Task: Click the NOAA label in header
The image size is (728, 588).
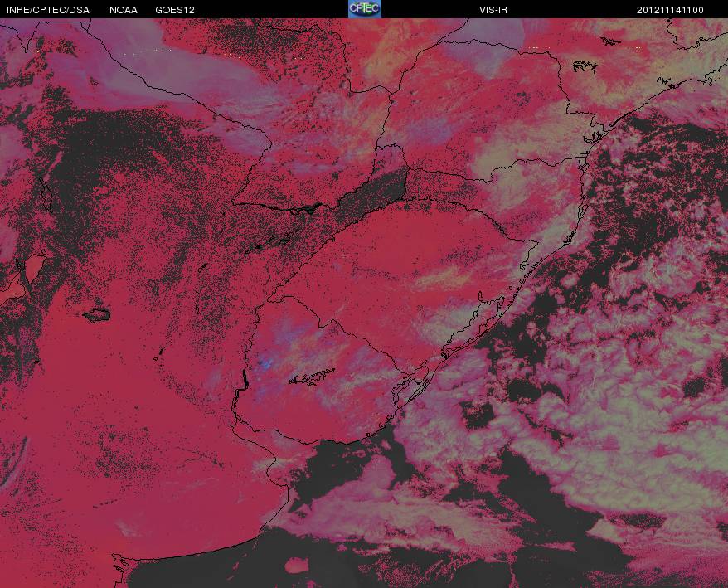Action: 124,10
